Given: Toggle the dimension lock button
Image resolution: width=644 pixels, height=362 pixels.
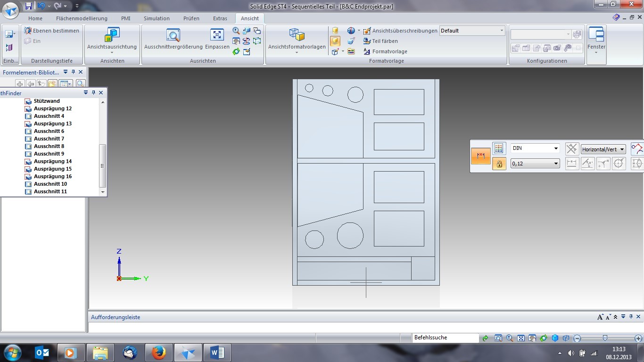Looking at the screenshot, I should 499,164.
